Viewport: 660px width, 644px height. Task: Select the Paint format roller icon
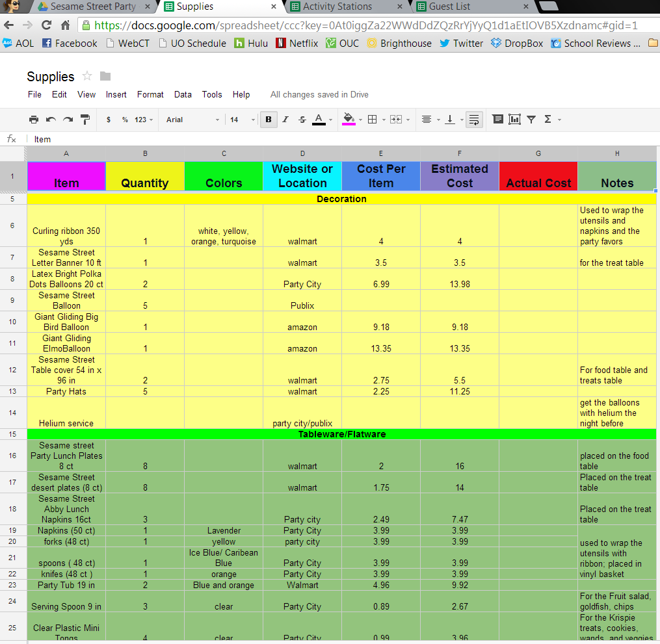(85, 120)
